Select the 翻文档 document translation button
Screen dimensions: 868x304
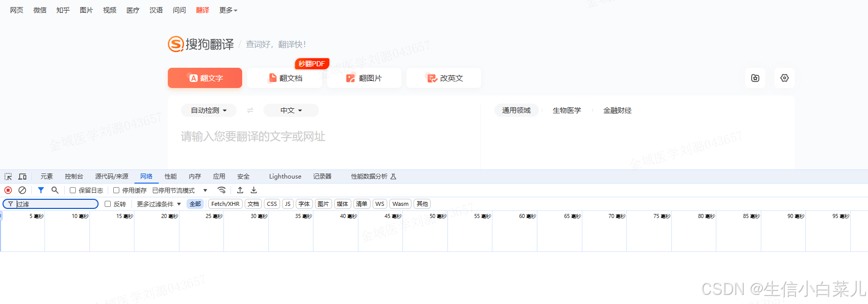click(x=285, y=78)
